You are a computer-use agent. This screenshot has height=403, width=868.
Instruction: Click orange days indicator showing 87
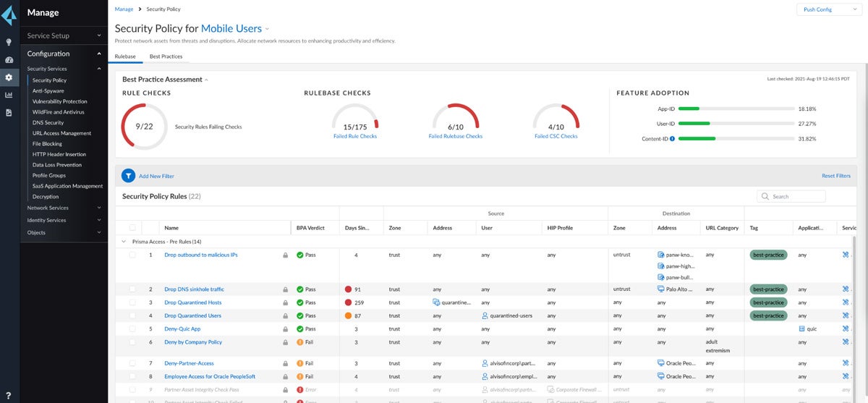pyautogui.click(x=348, y=315)
